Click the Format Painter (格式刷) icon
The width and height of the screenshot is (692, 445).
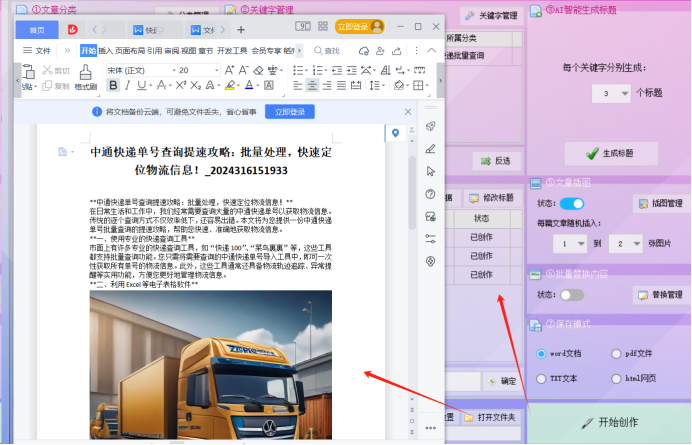[x=86, y=74]
